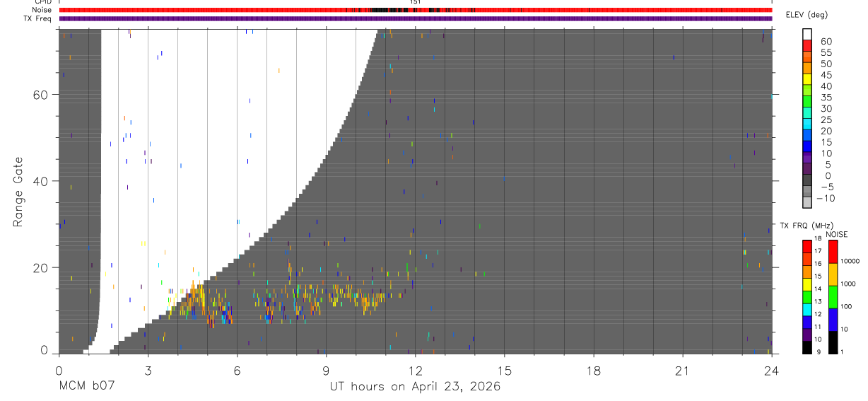The image size is (868, 401).
Task: Pick the green swatch in NOISE colorbar
Action: pos(833,296)
